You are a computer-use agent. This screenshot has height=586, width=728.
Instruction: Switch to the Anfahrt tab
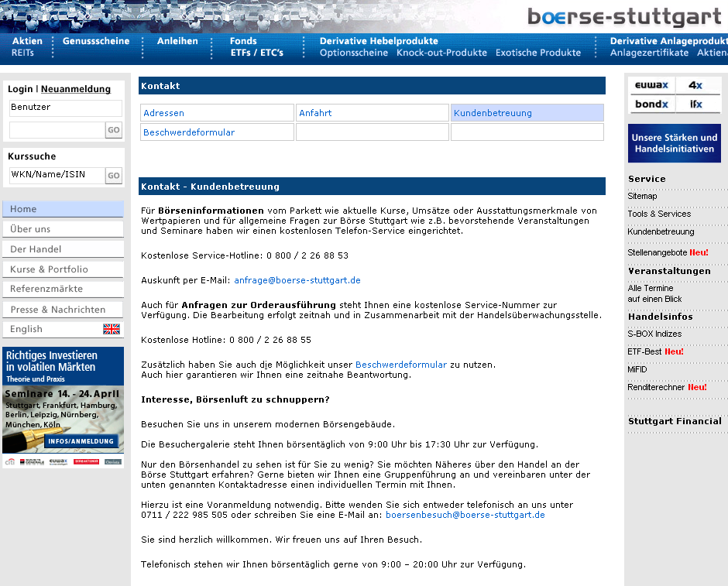click(373, 113)
